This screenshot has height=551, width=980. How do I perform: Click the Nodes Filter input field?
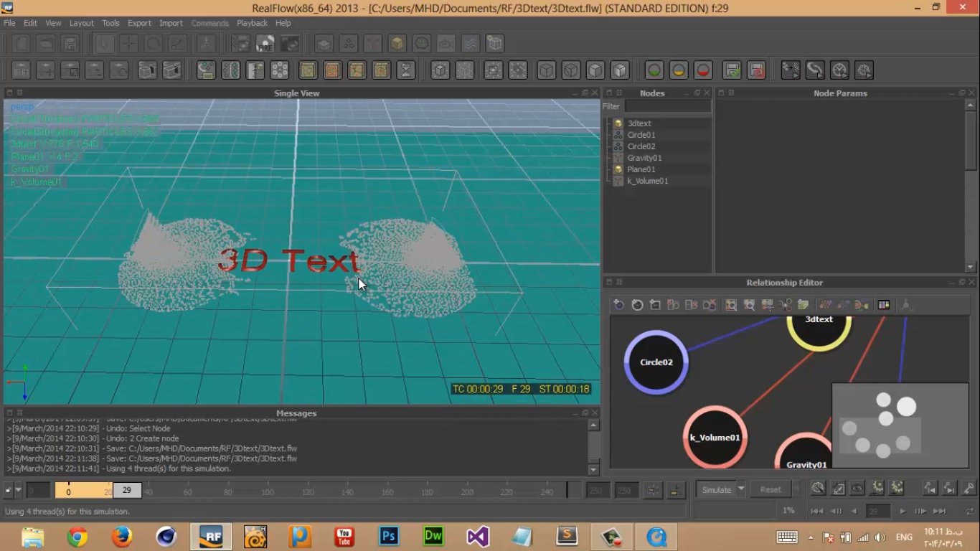tap(667, 106)
